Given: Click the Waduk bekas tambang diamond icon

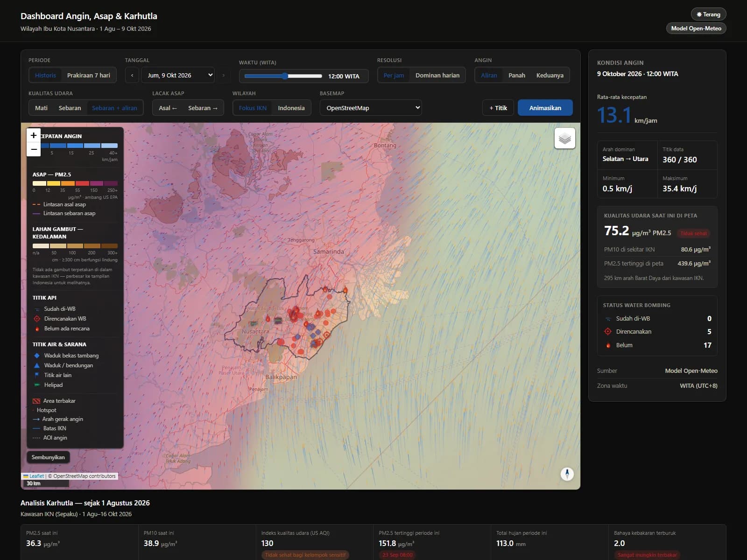Looking at the screenshot, I should pos(37,356).
